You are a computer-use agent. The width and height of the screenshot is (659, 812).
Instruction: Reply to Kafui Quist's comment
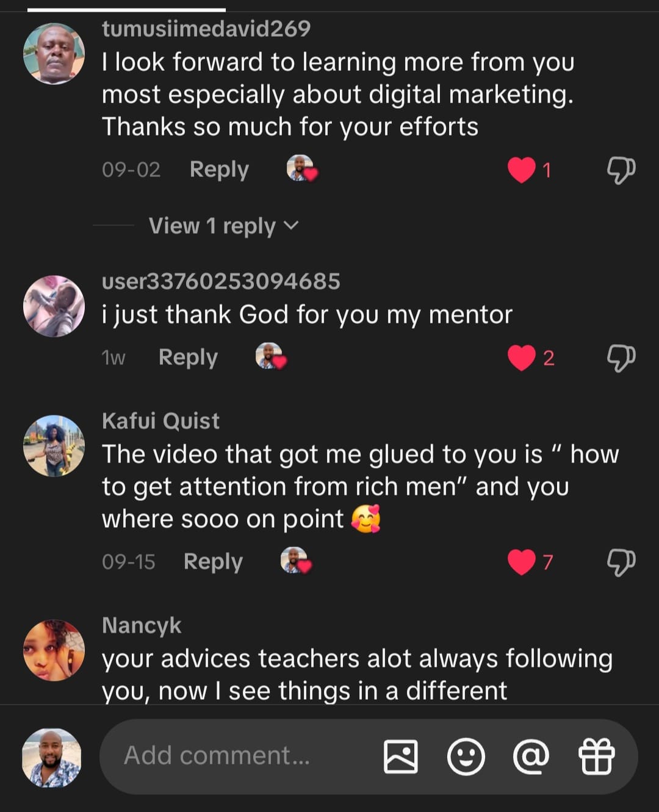213,562
